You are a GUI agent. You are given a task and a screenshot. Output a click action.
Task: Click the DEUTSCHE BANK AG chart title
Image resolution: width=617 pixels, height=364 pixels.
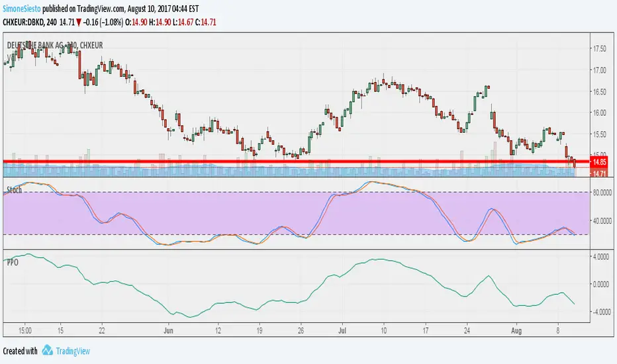coord(55,45)
